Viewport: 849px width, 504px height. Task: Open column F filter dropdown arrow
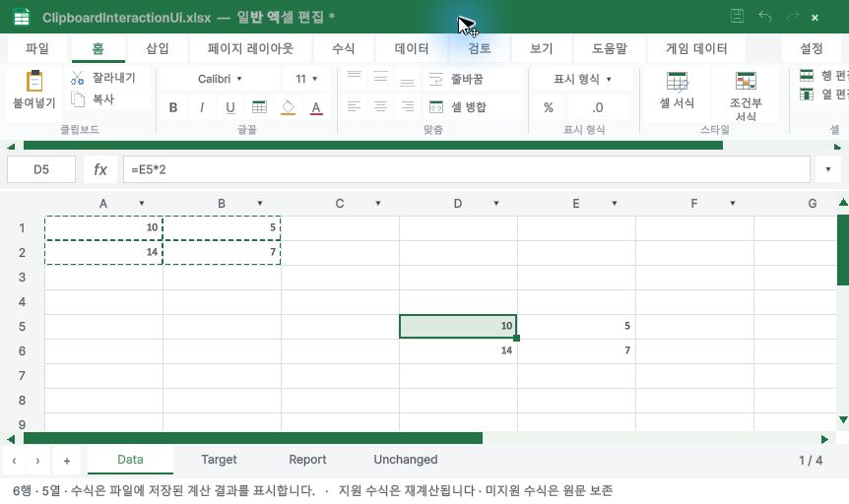pos(732,204)
